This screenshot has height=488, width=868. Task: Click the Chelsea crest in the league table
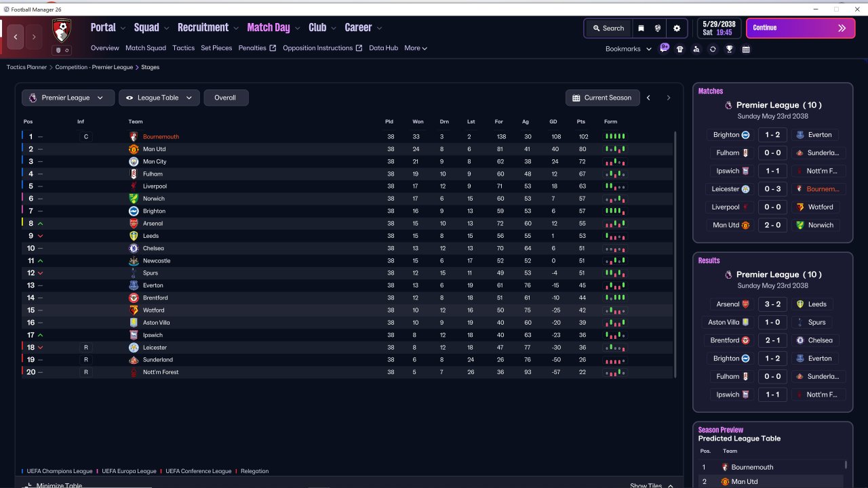(x=134, y=248)
